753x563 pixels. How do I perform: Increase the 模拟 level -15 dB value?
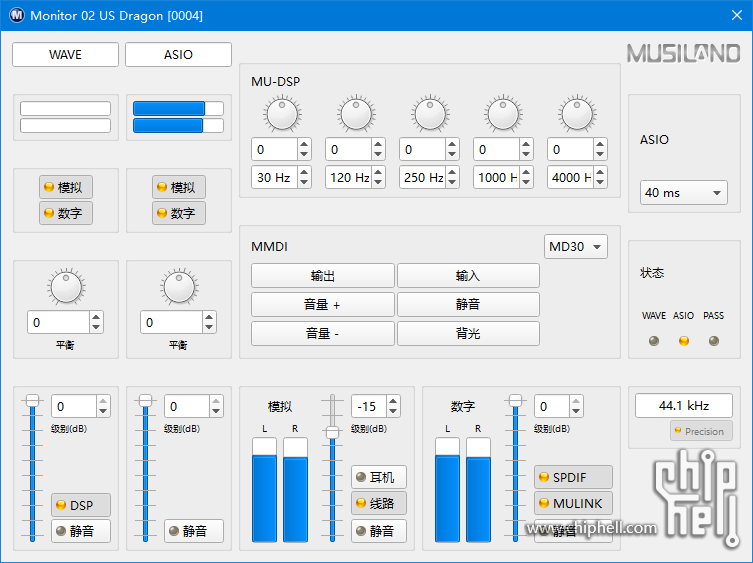coord(393,401)
